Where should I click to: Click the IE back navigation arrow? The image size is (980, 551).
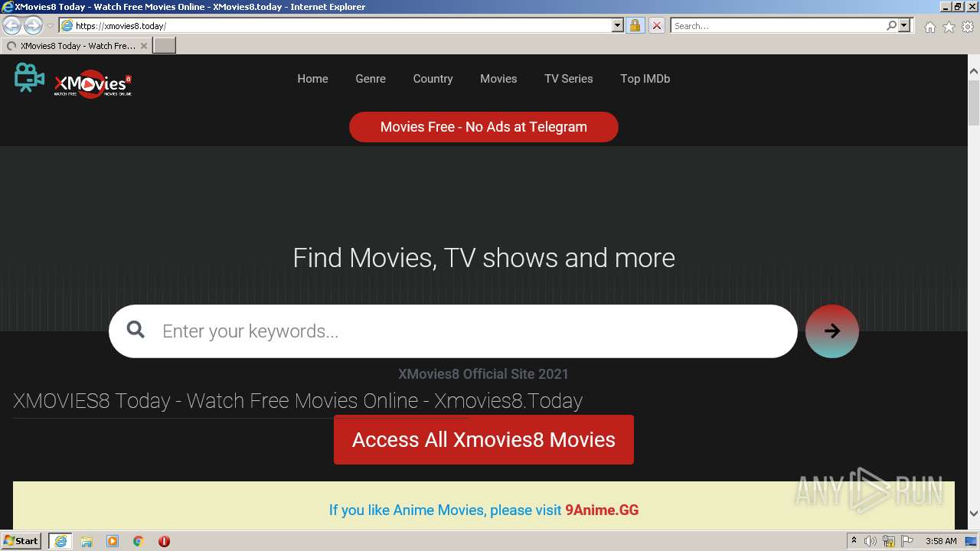pos(12,26)
